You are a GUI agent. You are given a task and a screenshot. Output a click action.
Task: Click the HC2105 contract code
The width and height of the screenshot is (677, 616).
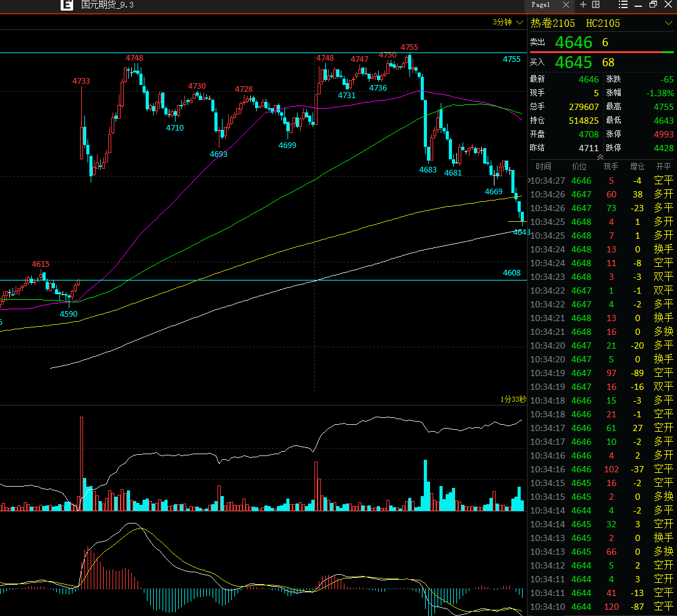coord(603,23)
